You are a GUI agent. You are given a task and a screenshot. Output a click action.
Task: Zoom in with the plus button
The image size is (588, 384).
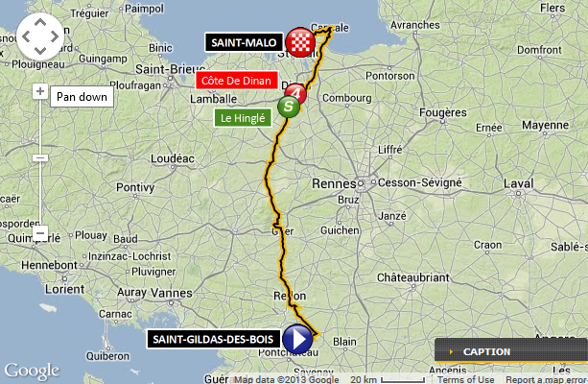[x=40, y=91]
